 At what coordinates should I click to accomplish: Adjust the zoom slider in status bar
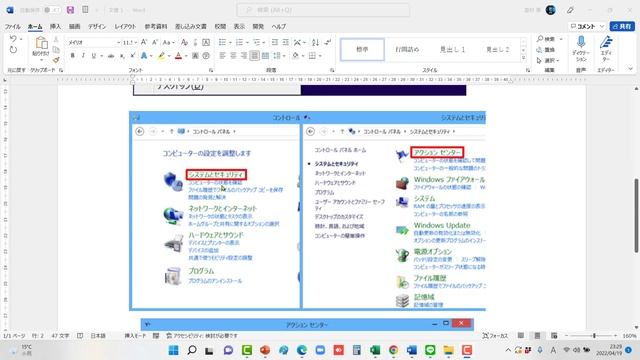click(x=594, y=336)
